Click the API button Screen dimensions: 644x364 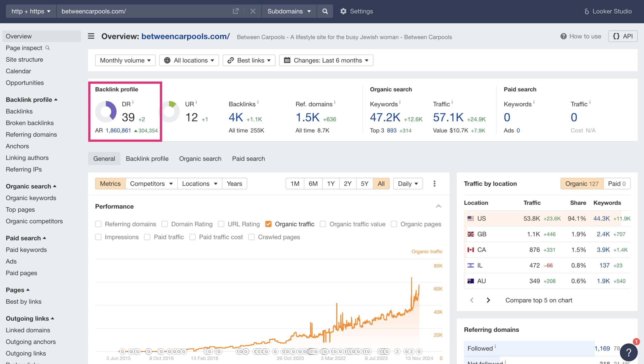click(623, 36)
